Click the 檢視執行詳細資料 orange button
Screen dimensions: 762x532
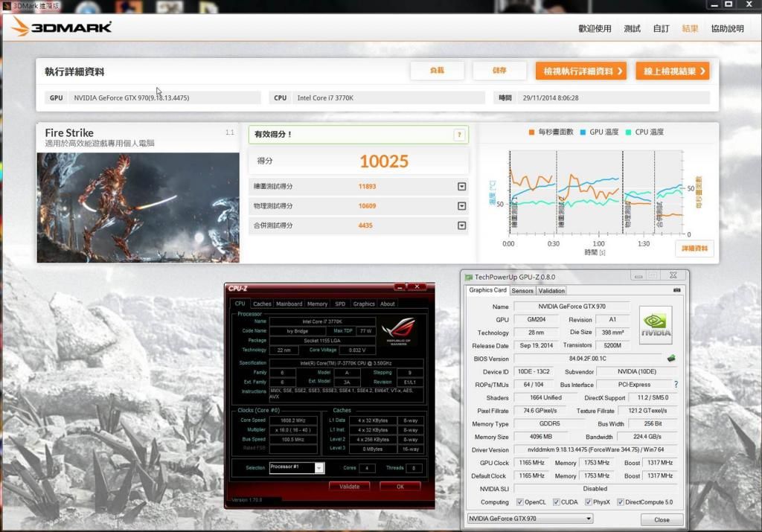click(581, 71)
